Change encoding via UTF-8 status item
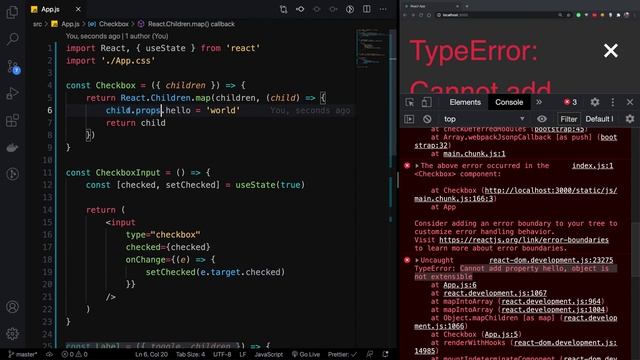This screenshot has width=640, height=360. click(x=222, y=354)
